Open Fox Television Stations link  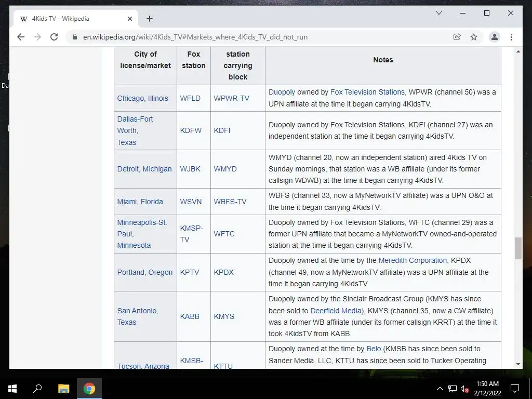point(367,92)
